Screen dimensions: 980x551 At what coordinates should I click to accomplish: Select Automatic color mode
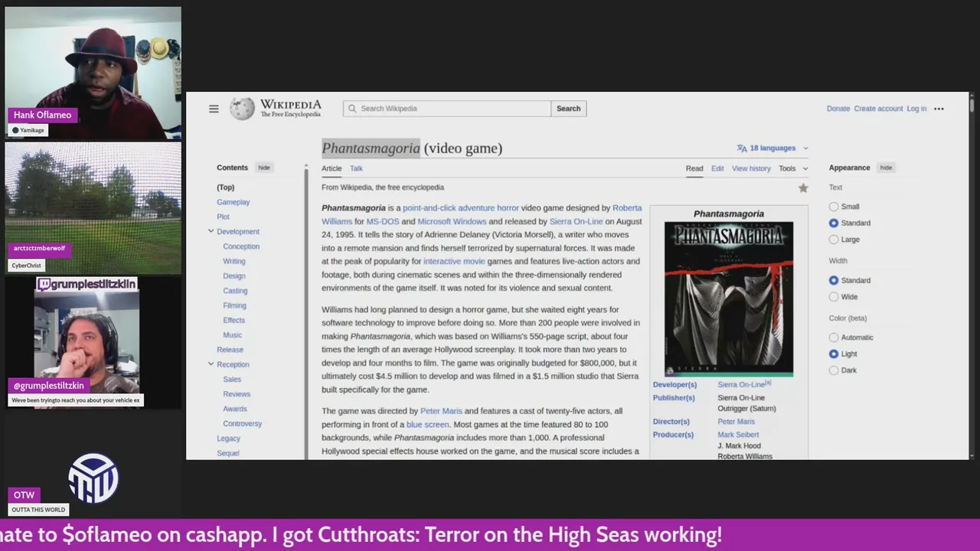pyautogui.click(x=834, y=337)
